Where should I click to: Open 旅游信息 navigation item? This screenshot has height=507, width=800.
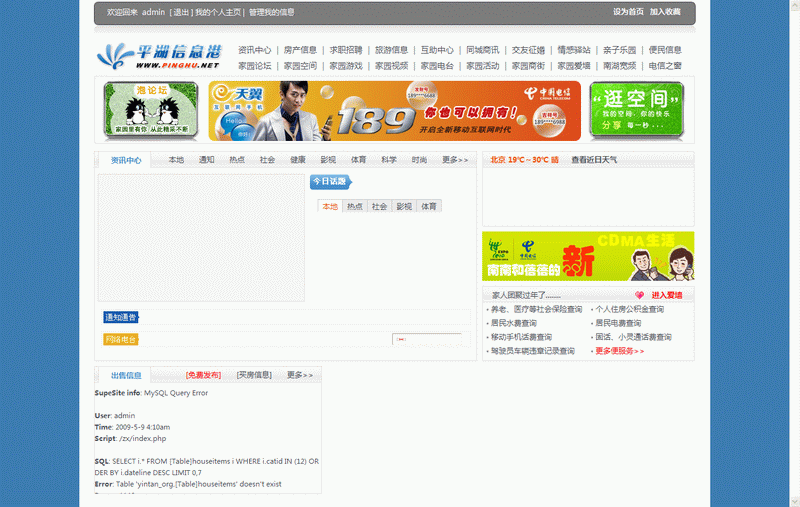[391, 50]
